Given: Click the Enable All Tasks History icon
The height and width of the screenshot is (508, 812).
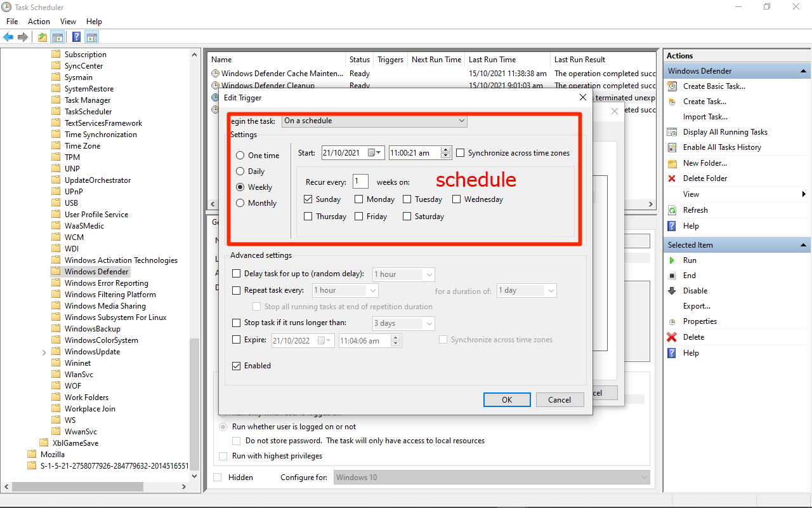Looking at the screenshot, I should click(x=672, y=147).
